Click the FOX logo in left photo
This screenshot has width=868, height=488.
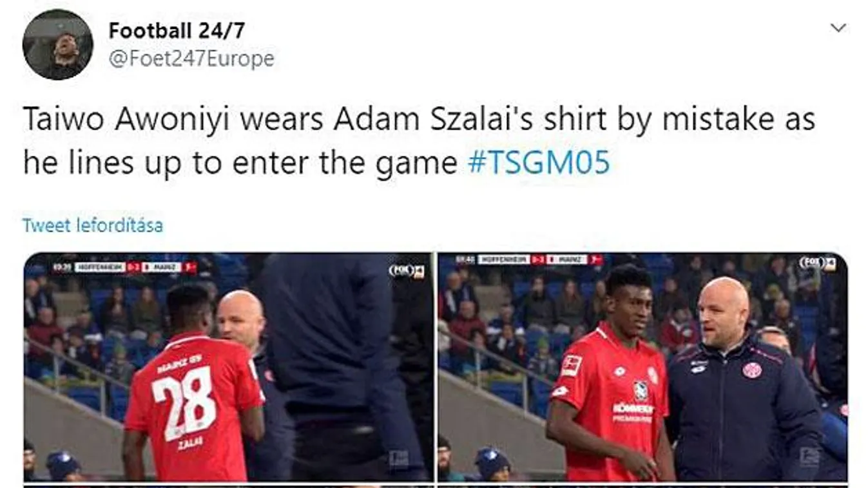407,271
